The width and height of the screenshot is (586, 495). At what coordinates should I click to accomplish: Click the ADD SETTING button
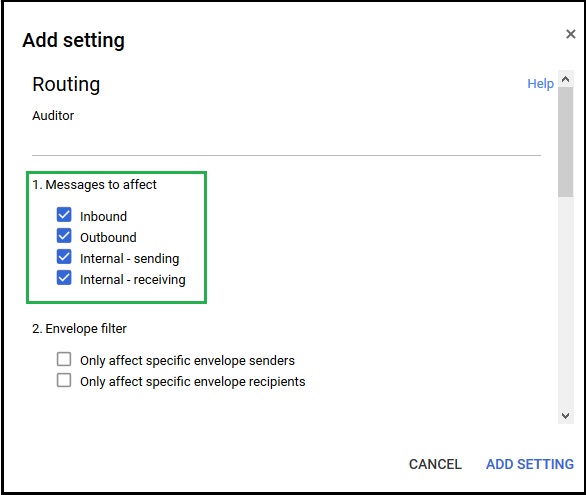point(530,464)
